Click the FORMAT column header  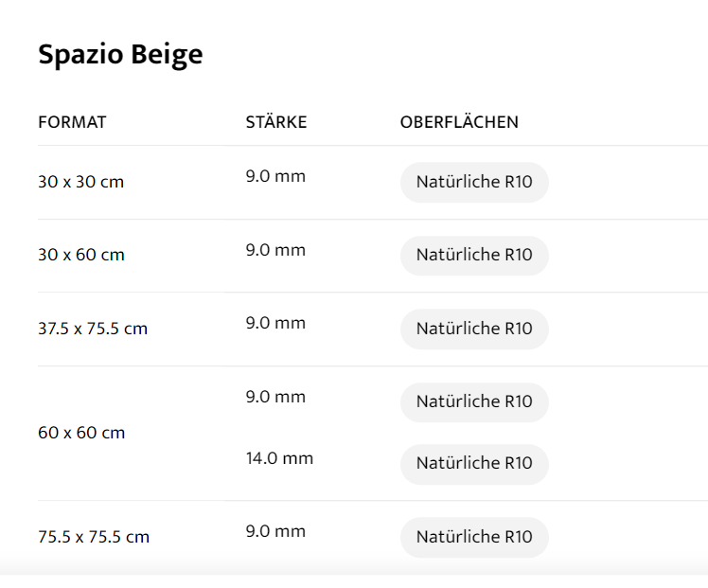coord(72,122)
